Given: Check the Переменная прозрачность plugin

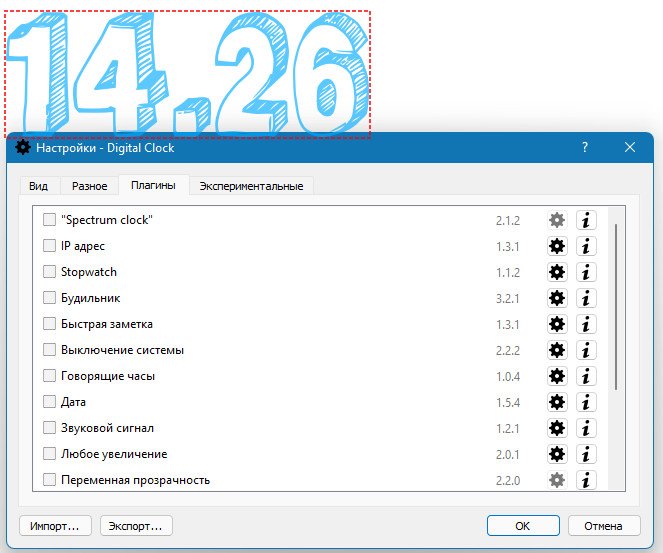Looking at the screenshot, I should point(49,480).
